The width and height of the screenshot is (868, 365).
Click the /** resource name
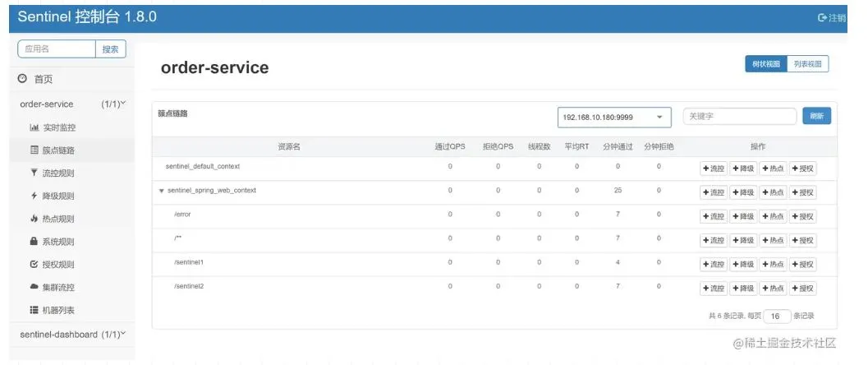coord(177,238)
